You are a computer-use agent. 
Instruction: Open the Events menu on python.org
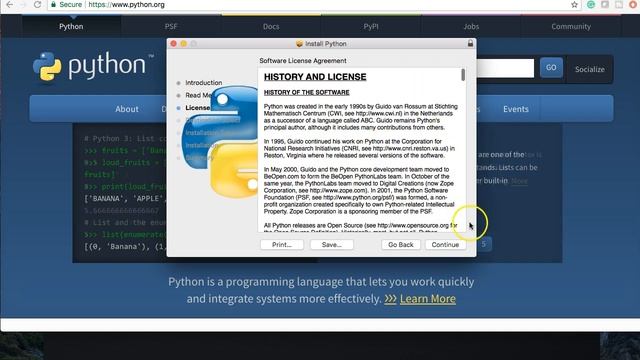[516, 109]
